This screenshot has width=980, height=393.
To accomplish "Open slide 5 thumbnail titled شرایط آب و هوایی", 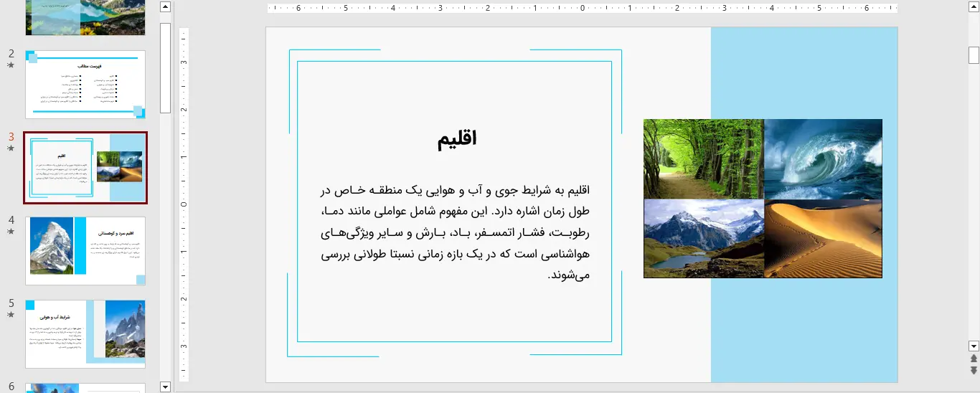I will 85,334.
